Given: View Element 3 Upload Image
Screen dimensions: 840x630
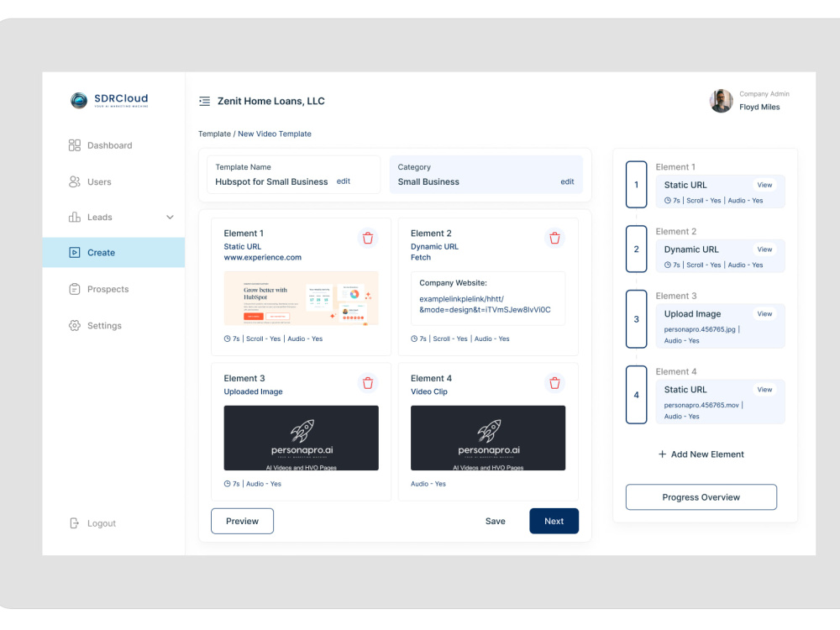Looking at the screenshot, I should [x=764, y=314].
